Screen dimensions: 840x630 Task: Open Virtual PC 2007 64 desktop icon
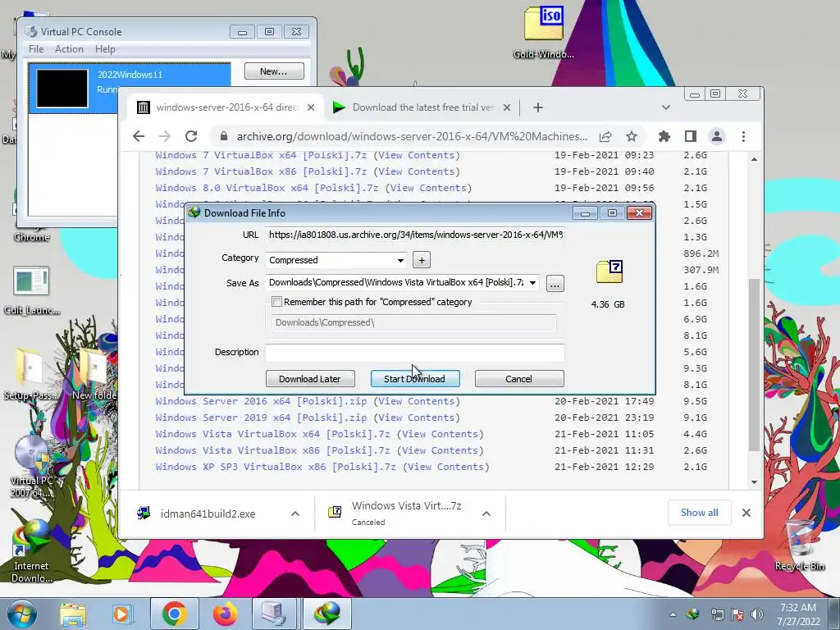click(31, 467)
